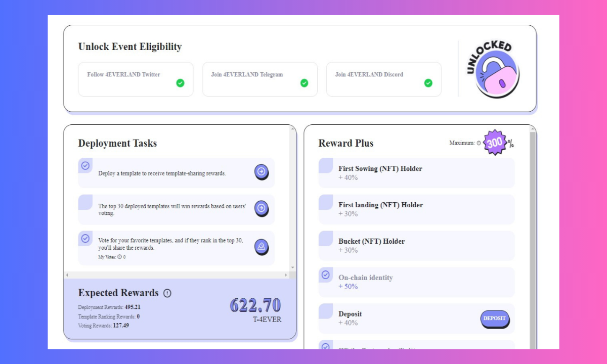
Task: Toggle status box for Deposit reward
Action: (x=326, y=311)
